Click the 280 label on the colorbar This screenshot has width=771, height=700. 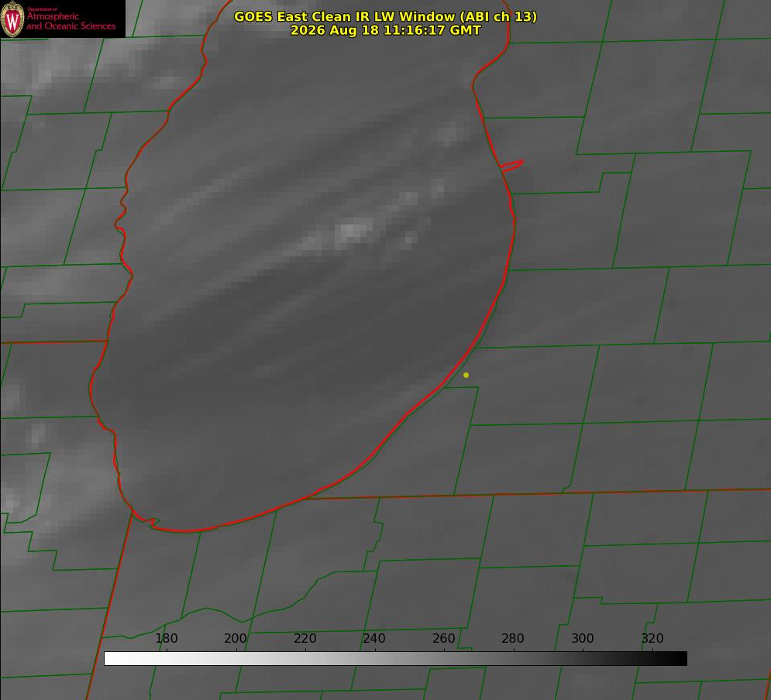click(x=513, y=638)
